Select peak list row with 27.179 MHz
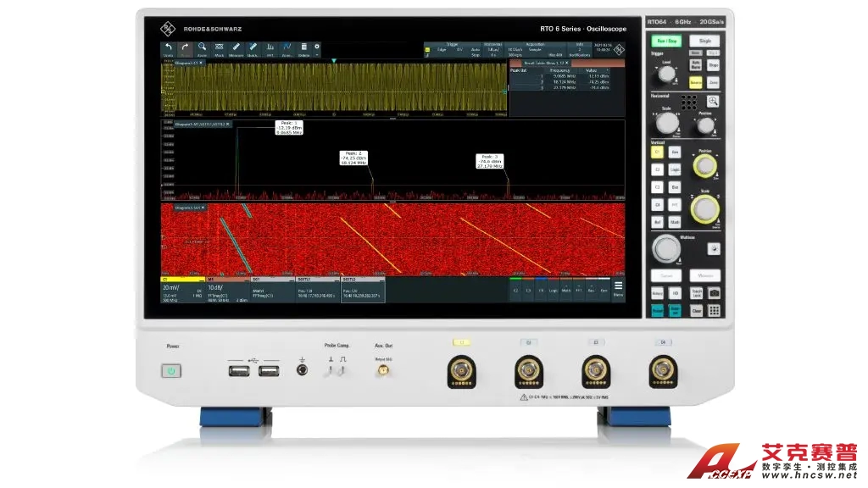Image resolution: width=868 pixels, height=488 pixels. click(x=560, y=87)
